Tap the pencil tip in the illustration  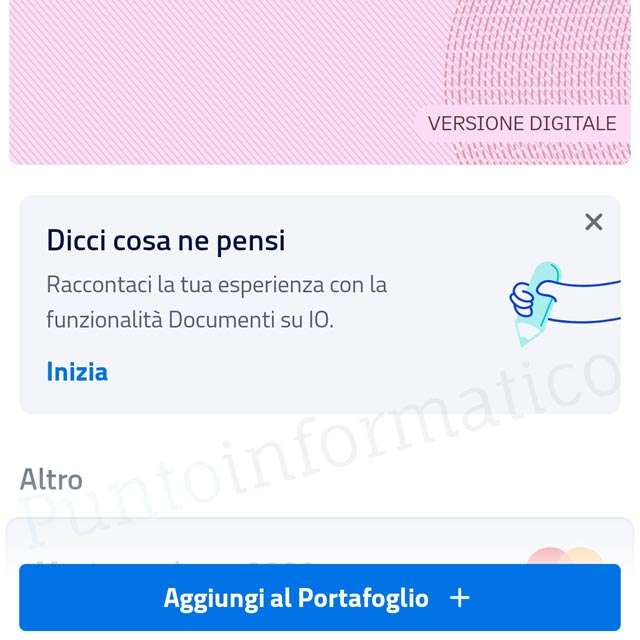pos(525,336)
